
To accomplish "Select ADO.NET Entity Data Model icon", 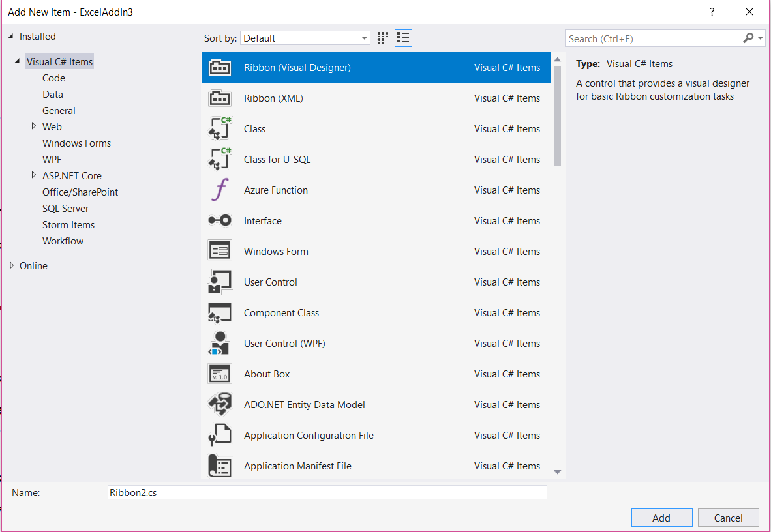I will [219, 405].
